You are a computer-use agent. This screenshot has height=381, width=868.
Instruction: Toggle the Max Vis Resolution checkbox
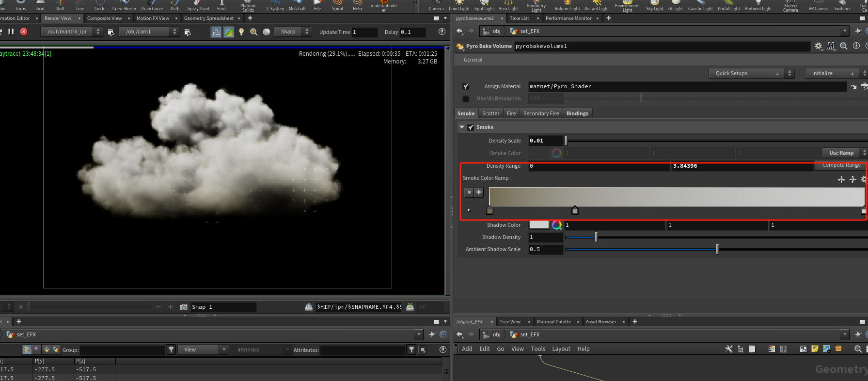(x=466, y=98)
